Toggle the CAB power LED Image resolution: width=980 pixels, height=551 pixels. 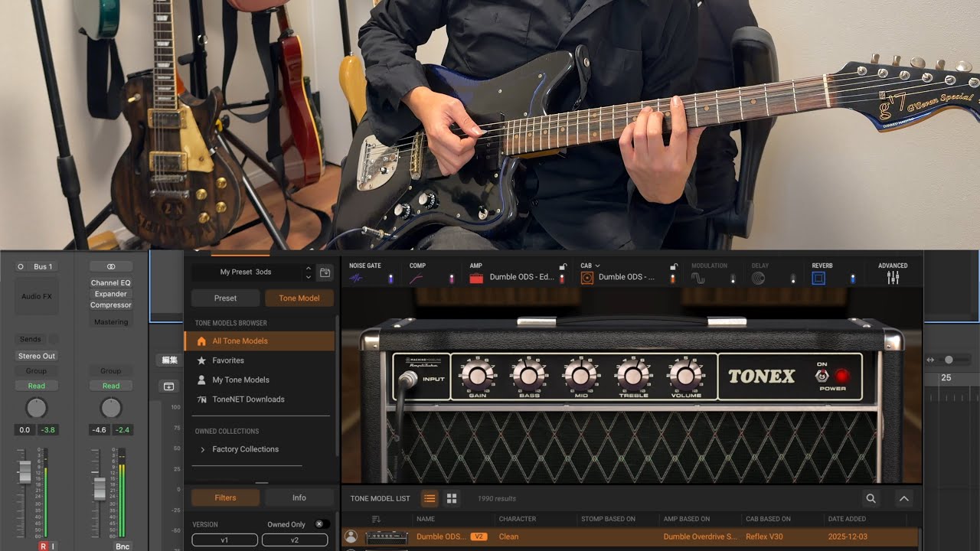(x=673, y=279)
